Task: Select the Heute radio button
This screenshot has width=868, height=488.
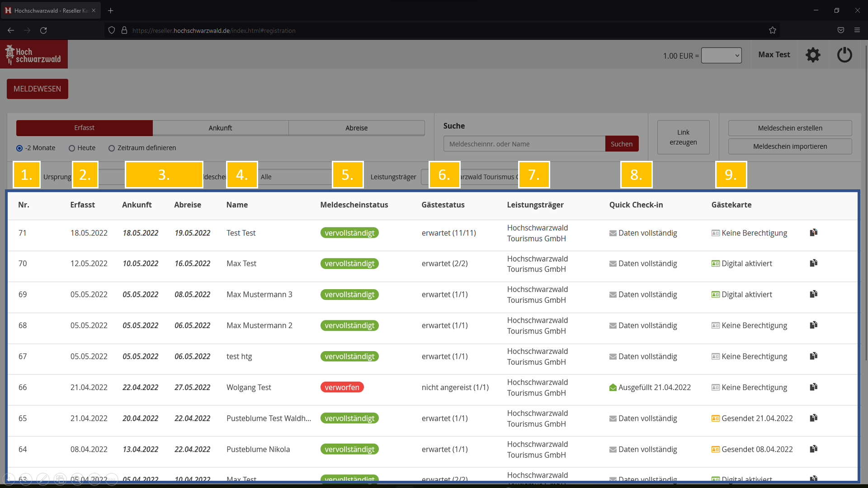Action: pyautogui.click(x=72, y=148)
